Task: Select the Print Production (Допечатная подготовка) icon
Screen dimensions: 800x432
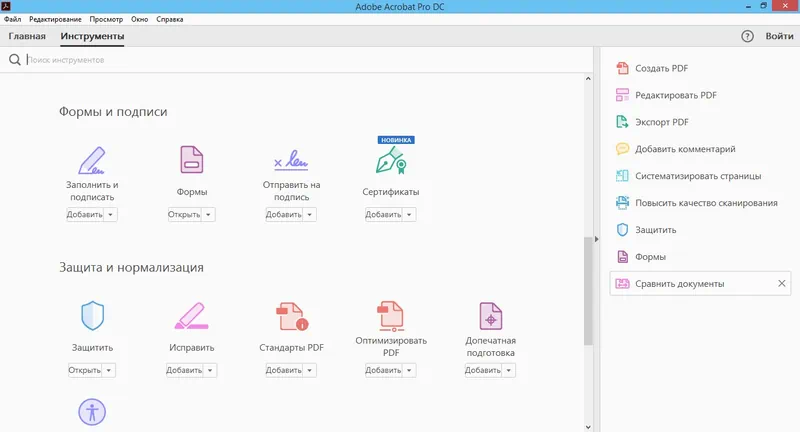Action: tap(490, 316)
